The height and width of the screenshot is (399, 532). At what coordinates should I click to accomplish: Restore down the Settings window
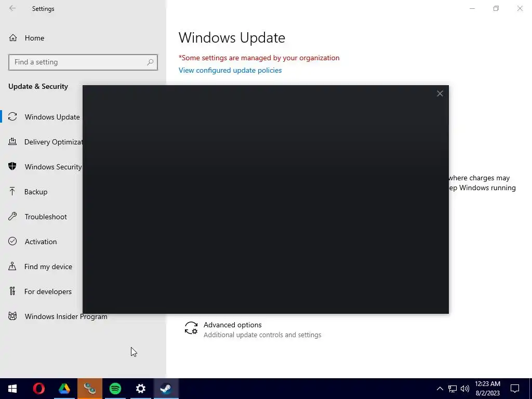pos(496,8)
